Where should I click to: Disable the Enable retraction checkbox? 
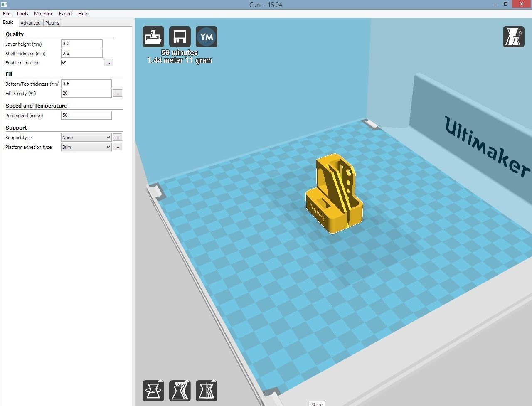(x=64, y=62)
